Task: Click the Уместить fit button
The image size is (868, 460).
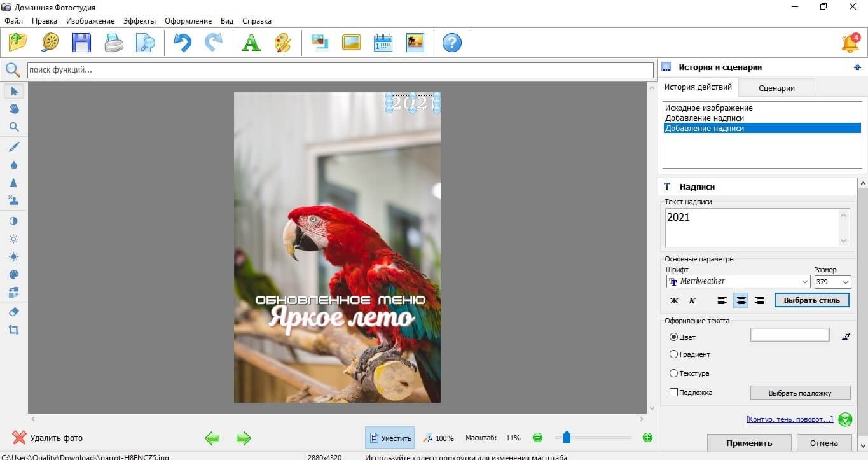Action: click(x=390, y=438)
